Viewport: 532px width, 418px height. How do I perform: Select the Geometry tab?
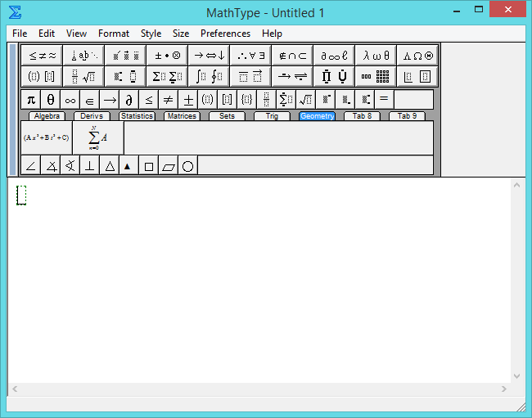pos(318,116)
